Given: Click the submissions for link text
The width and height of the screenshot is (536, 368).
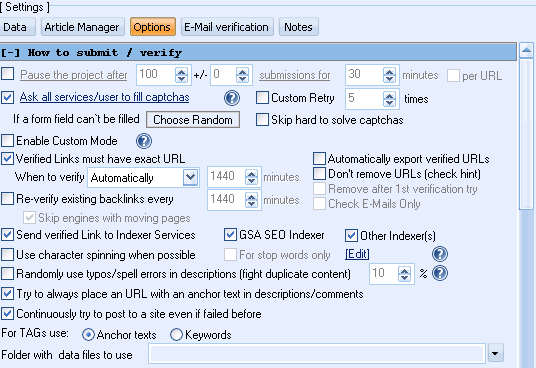Looking at the screenshot, I should point(295,75).
